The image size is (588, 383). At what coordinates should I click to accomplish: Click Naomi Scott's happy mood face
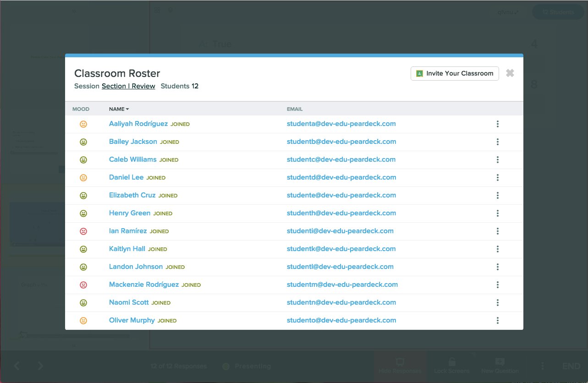click(x=83, y=303)
